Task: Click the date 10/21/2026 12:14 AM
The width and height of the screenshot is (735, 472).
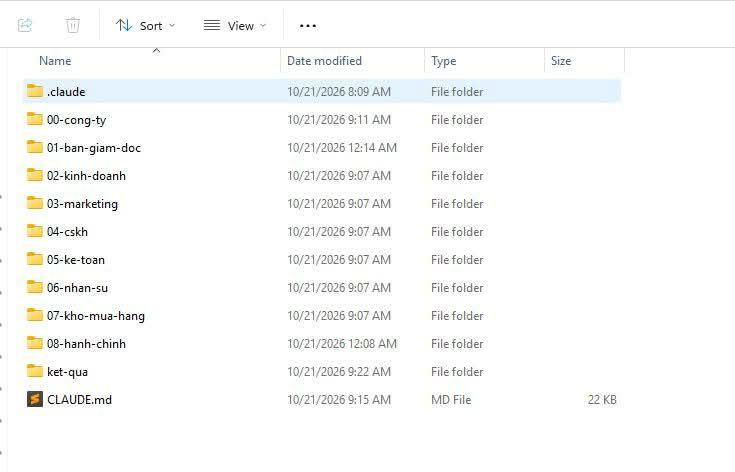Action: [x=342, y=148]
